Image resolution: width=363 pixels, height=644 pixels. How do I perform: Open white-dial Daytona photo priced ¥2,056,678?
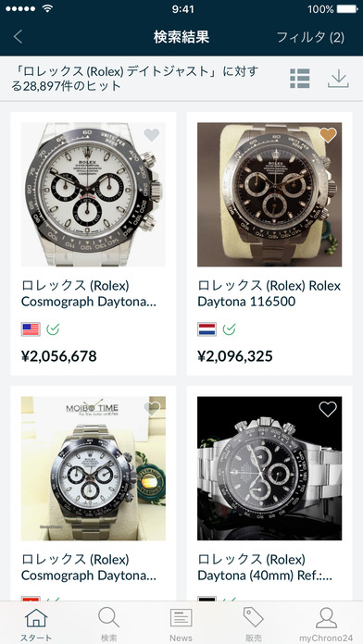(x=94, y=194)
